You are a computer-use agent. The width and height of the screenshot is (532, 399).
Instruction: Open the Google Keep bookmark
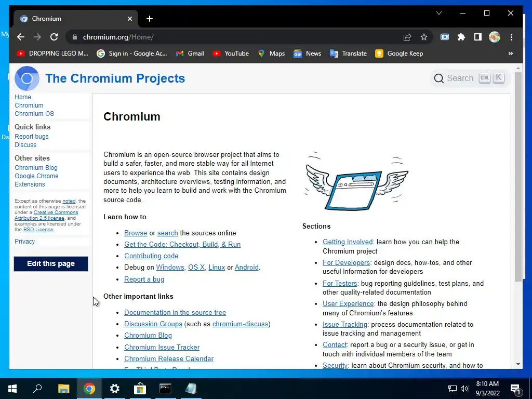tap(399, 54)
